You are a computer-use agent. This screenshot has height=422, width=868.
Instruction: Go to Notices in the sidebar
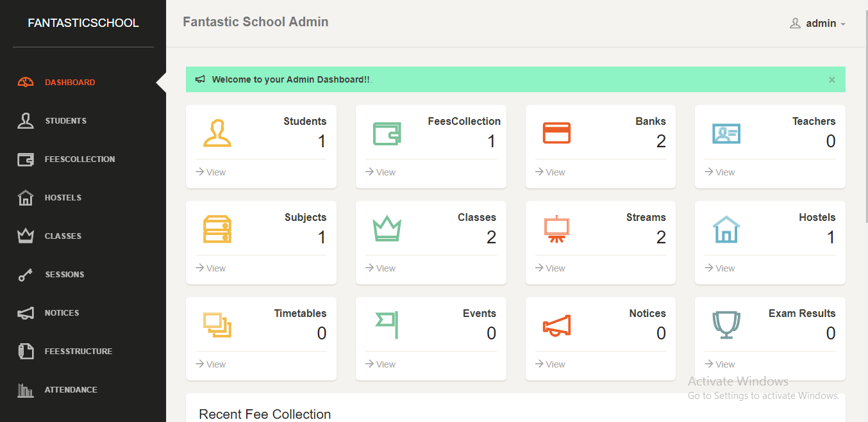pos(62,313)
